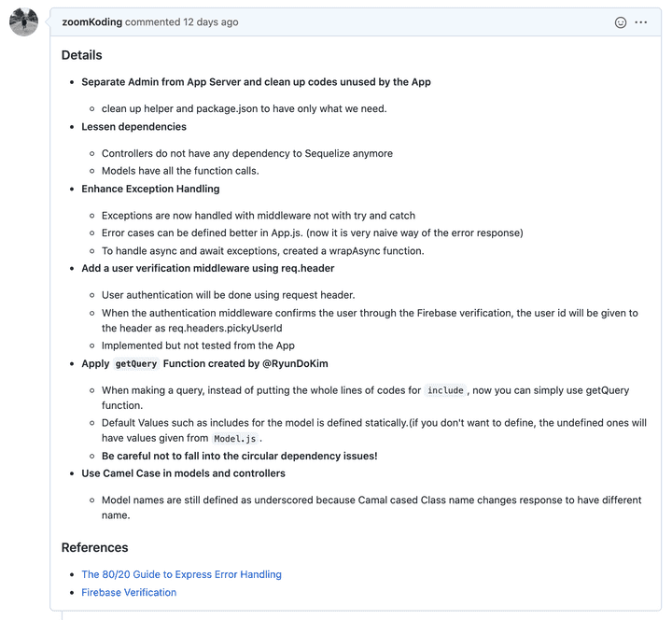Viewport: 672px width, 620px height.
Task: Click the Model.js inline code snippet
Action: click(235, 438)
